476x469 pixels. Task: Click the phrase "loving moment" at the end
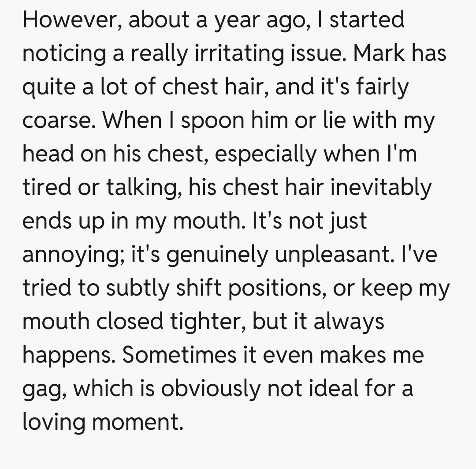[102, 423]
